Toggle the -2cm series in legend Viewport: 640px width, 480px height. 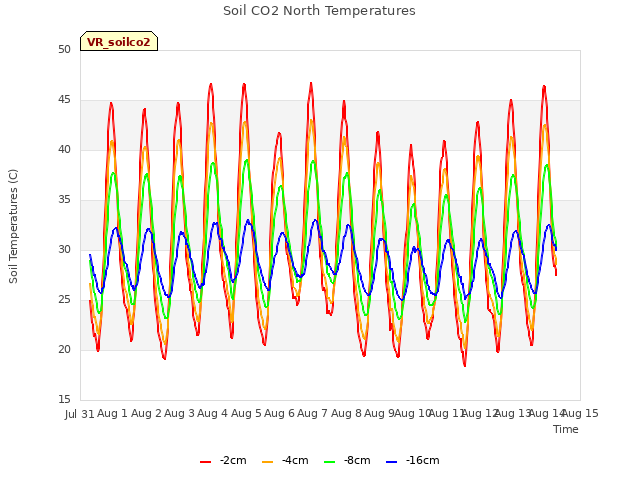pos(223,460)
